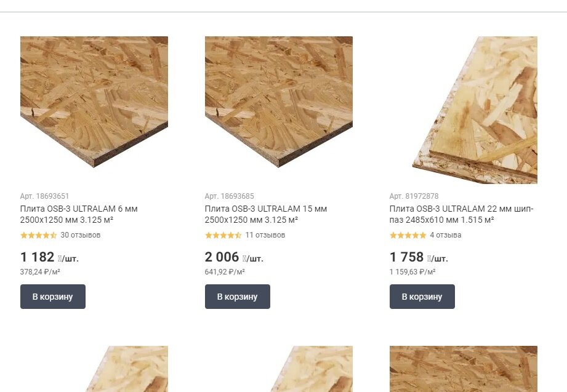Add OSB-3 ULTRALAM 6 мм to cart

(x=53, y=297)
